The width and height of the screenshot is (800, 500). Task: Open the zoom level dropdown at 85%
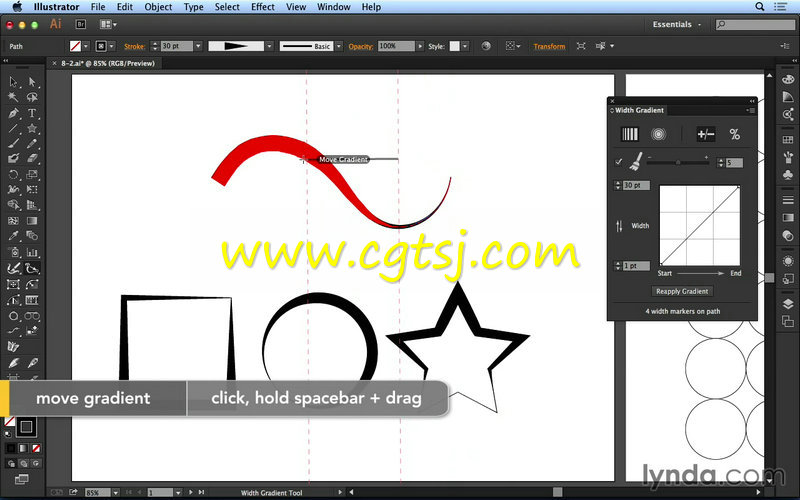(x=116, y=493)
